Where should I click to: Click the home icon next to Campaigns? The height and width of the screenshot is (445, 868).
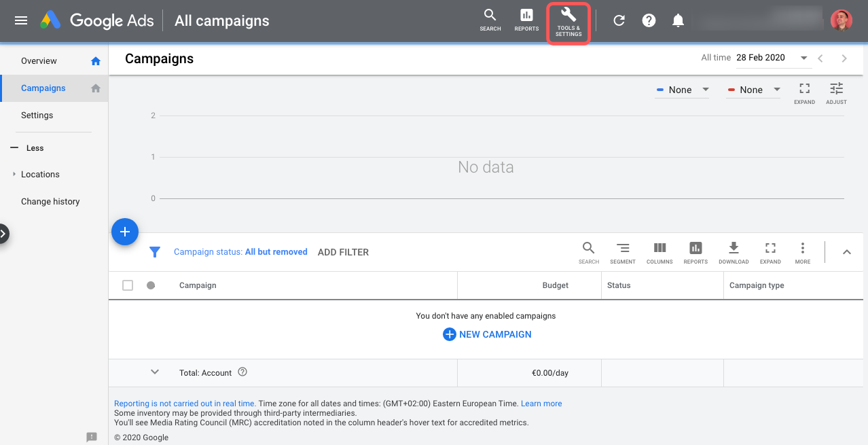tap(96, 88)
